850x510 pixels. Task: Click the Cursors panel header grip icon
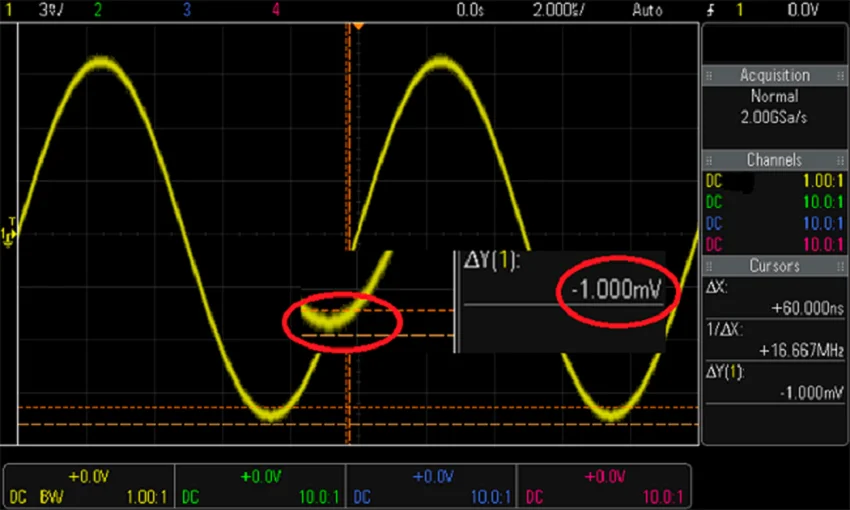pos(709,266)
